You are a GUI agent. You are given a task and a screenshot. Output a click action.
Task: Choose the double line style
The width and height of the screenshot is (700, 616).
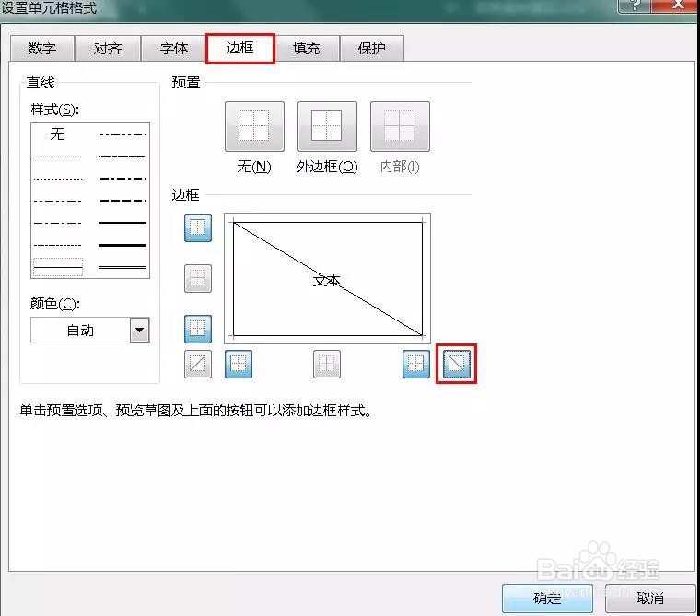(x=122, y=267)
